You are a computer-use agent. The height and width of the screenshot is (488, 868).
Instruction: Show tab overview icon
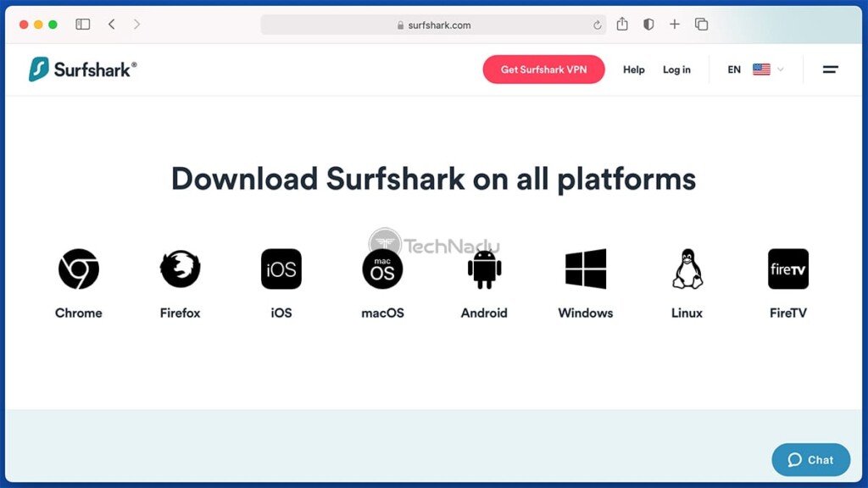pos(701,25)
